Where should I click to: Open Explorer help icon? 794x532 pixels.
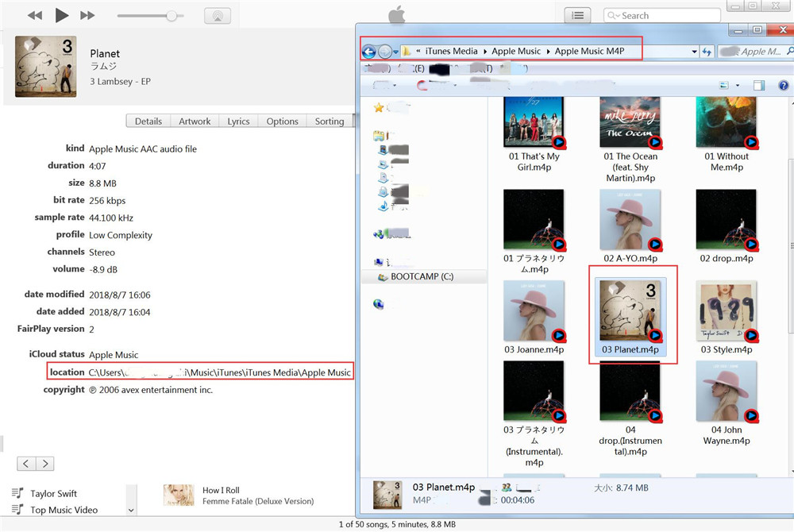pyautogui.click(x=784, y=86)
